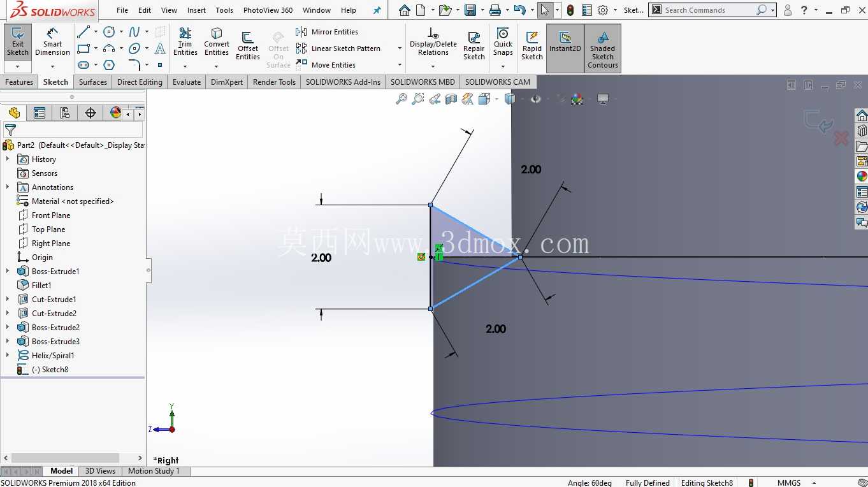The height and width of the screenshot is (487, 868).
Task: Expand the Boss-Extrude1 feature
Action: pos(8,272)
